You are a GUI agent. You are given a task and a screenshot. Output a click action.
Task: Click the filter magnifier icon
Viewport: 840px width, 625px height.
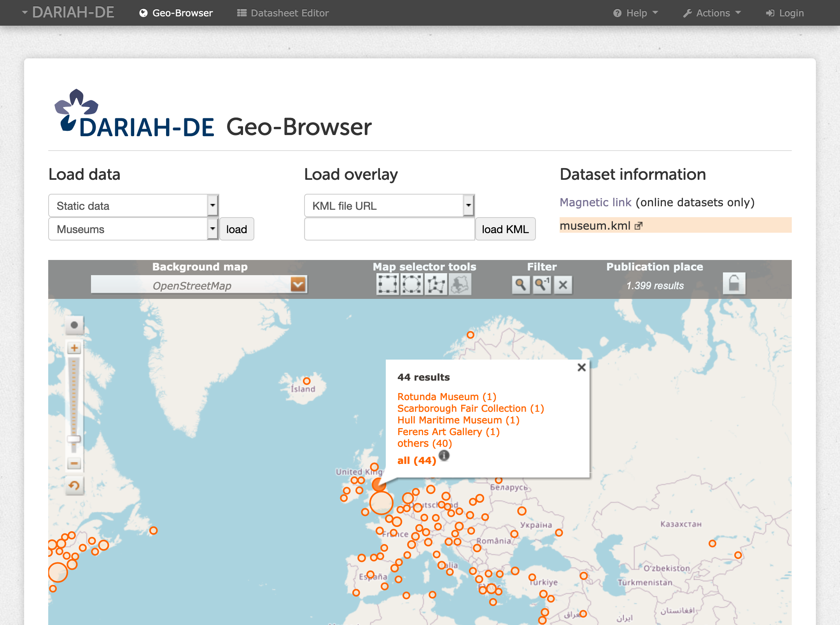[521, 285]
